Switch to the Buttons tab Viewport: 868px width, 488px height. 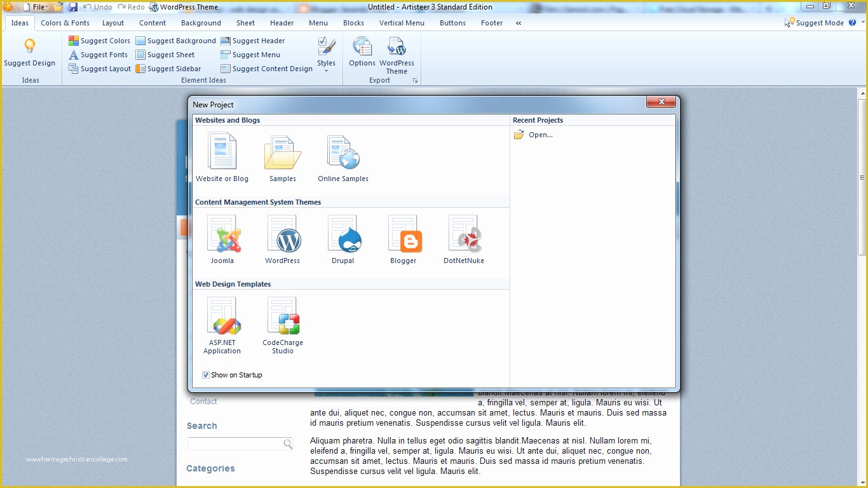point(452,23)
